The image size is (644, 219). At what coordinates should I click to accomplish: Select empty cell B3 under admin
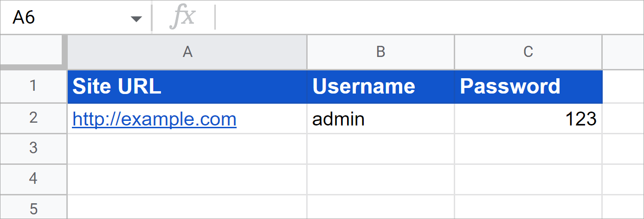pyautogui.click(x=380, y=149)
